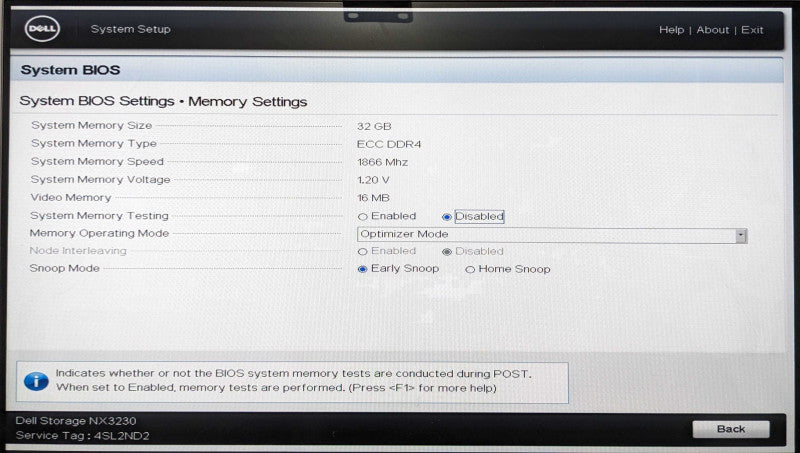Open the About link
This screenshot has height=453, width=800.
pos(712,30)
